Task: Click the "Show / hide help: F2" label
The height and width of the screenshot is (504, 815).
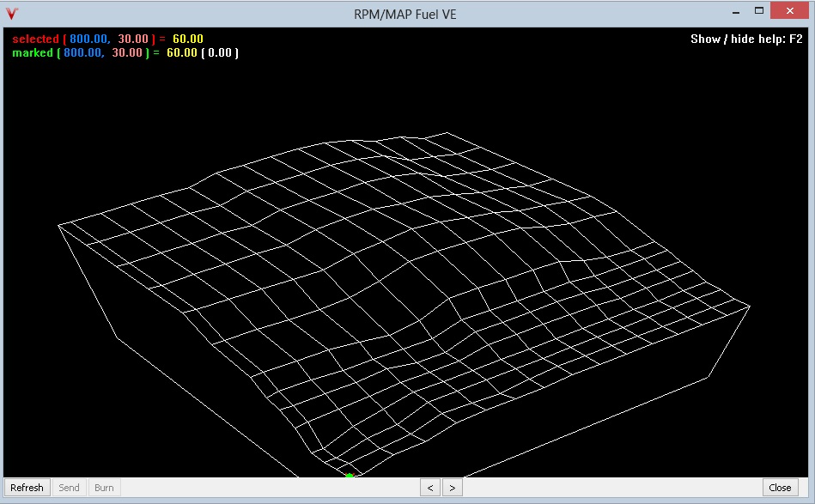Action: 745,39
